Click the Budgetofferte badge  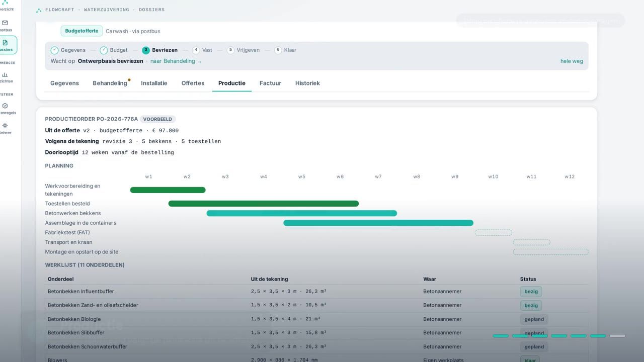(82, 31)
